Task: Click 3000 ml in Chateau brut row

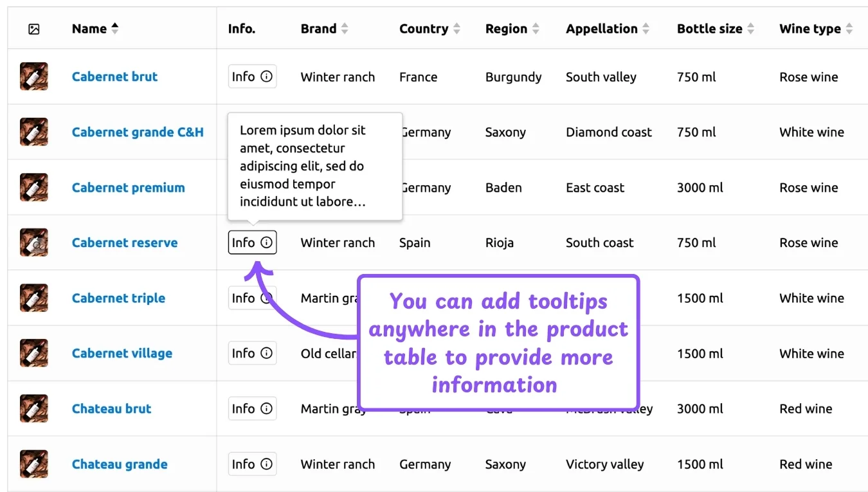Action: [700, 409]
